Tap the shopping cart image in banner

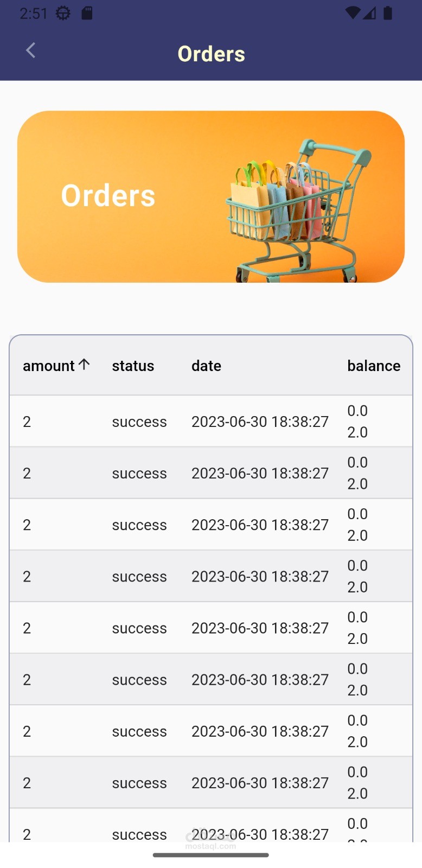(297, 209)
